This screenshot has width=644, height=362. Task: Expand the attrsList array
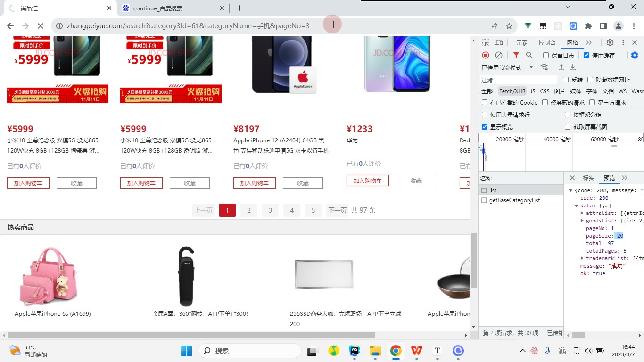[582, 213]
